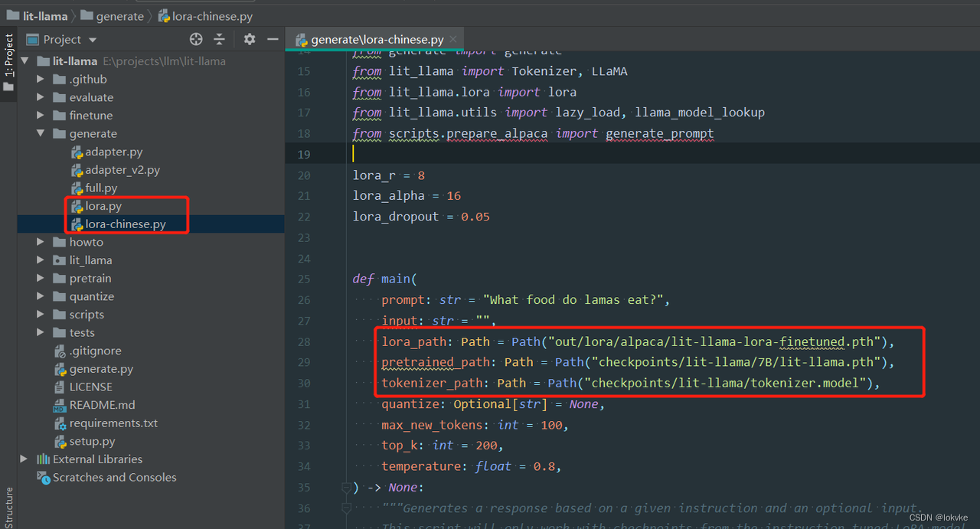Image resolution: width=980 pixels, height=529 pixels.
Task: Select lora-chinese.py in the tree
Action: [126, 224]
